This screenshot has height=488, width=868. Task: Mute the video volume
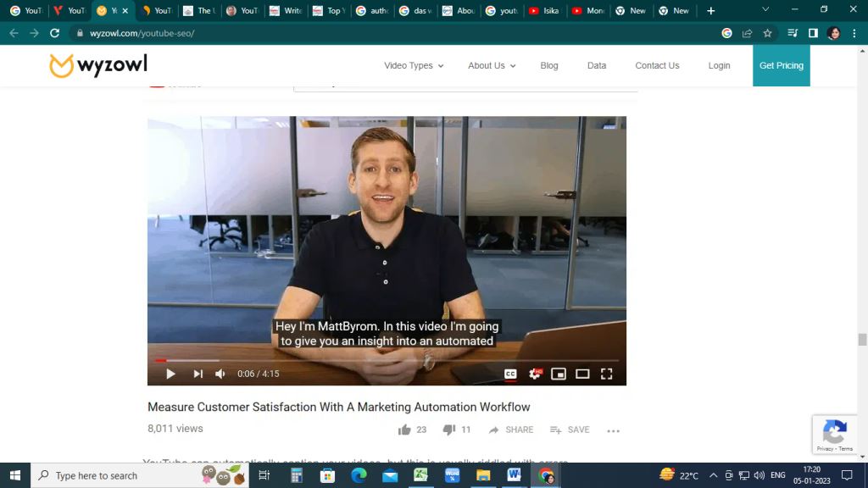tap(220, 374)
